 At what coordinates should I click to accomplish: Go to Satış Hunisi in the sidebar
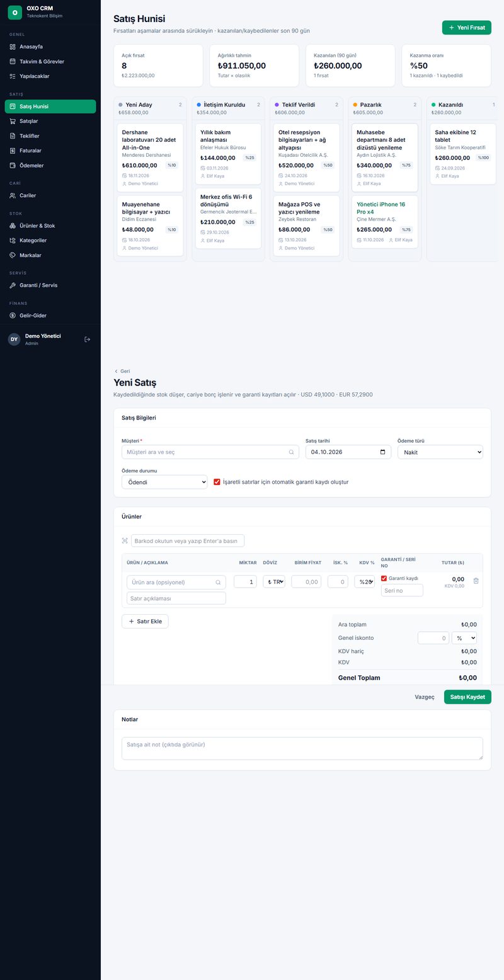pyautogui.click(x=50, y=106)
